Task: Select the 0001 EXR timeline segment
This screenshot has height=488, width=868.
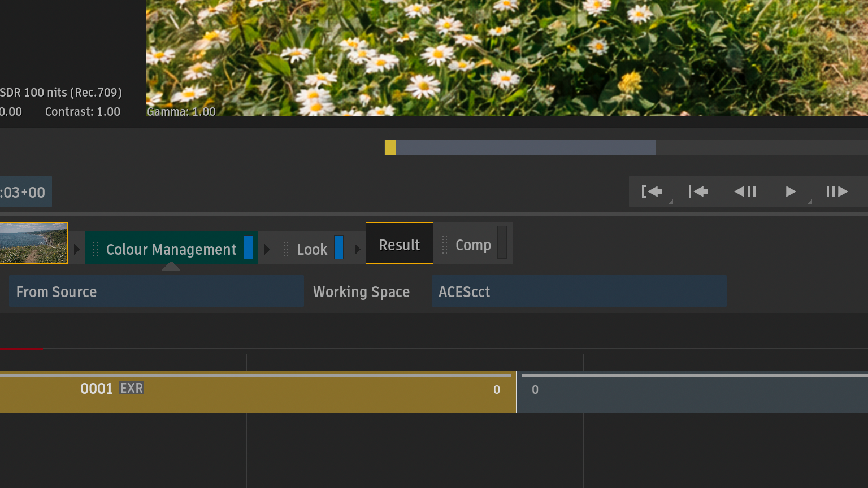Action: 258,392
